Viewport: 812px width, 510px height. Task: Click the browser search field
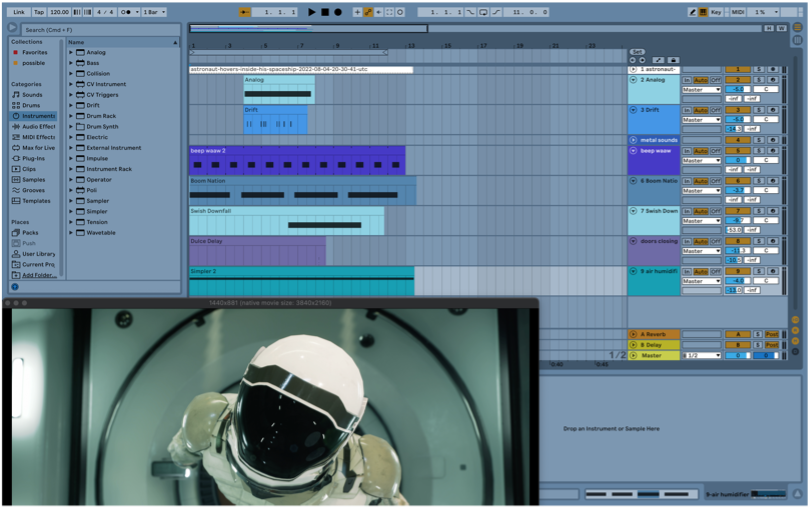101,30
